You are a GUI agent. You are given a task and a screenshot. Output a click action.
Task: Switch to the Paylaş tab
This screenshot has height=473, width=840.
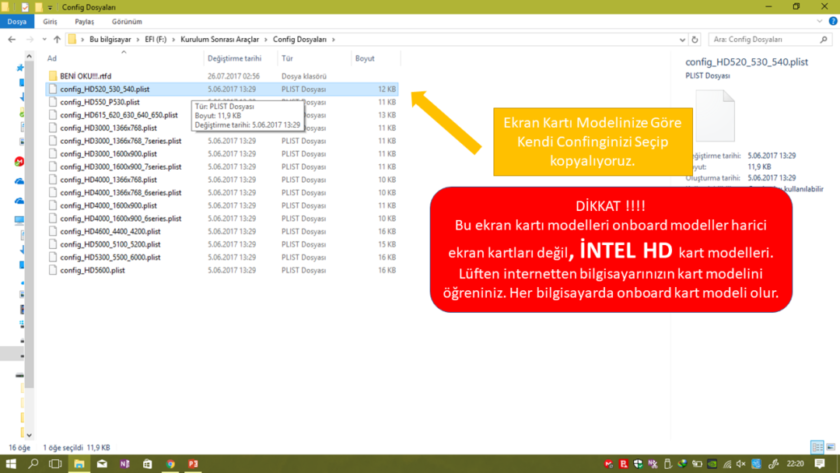85,20
